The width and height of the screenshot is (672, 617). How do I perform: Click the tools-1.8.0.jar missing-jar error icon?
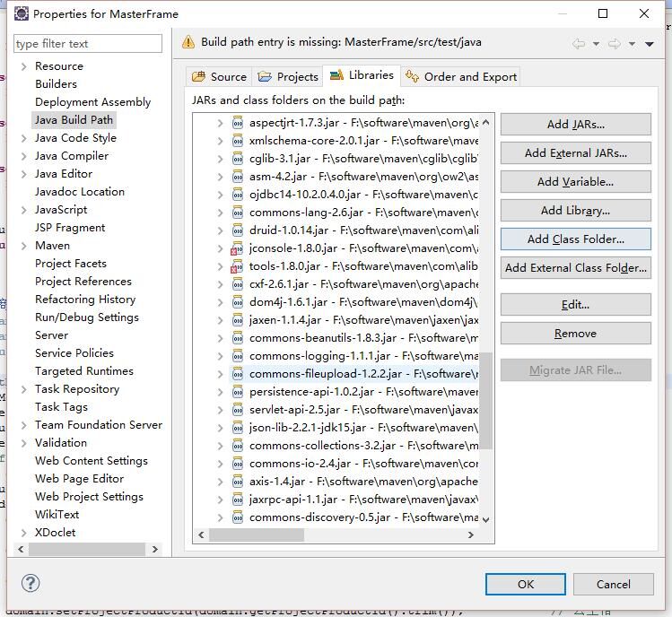[237, 266]
